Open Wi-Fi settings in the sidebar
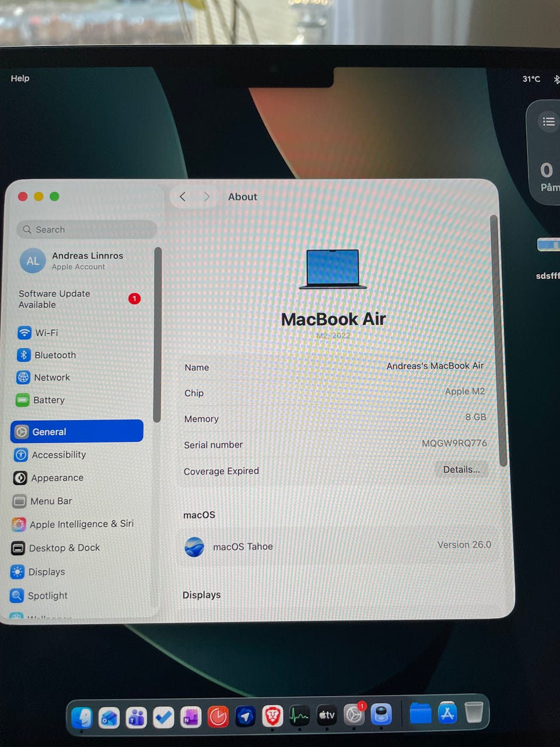Image resolution: width=560 pixels, height=747 pixels. click(x=38, y=333)
